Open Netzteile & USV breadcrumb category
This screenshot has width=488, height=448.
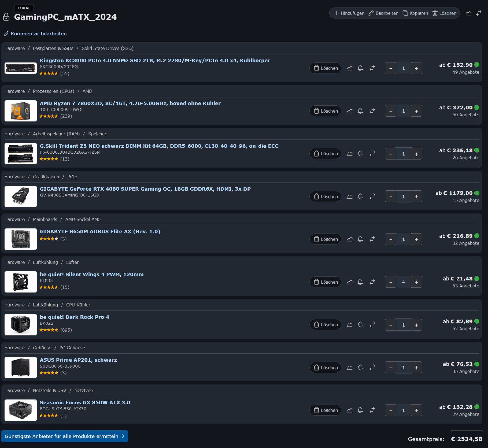[50, 390]
